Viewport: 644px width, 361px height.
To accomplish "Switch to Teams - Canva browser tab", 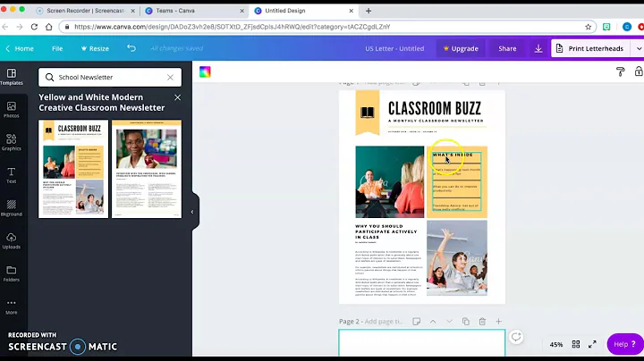I will [x=175, y=11].
